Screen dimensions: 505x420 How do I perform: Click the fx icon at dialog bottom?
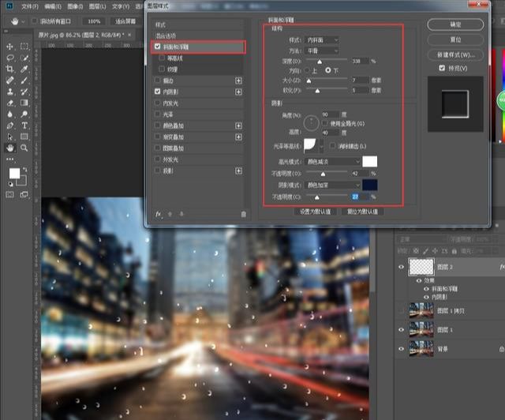coord(158,214)
